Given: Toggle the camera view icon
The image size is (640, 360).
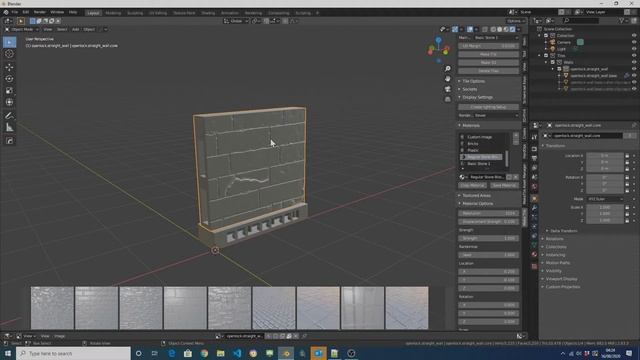Looking at the screenshot, I should tap(447, 89).
